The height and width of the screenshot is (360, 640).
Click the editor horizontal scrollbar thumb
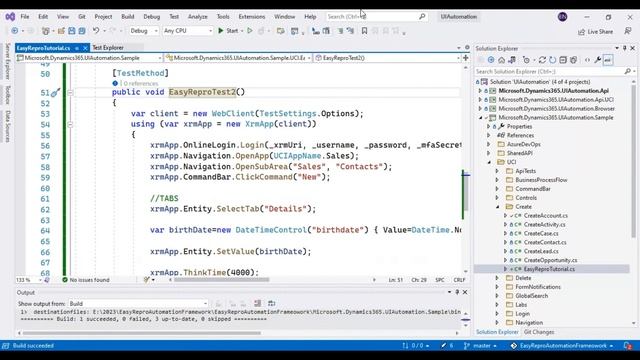point(222,280)
